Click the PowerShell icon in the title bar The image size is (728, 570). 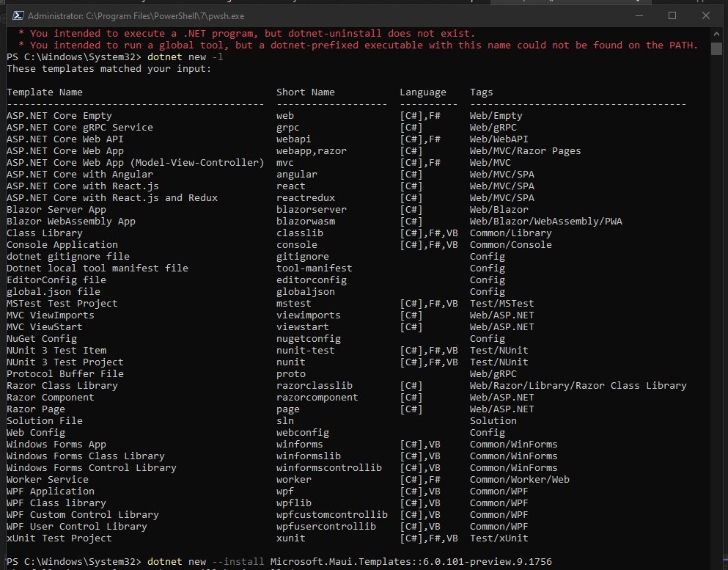click(x=17, y=15)
